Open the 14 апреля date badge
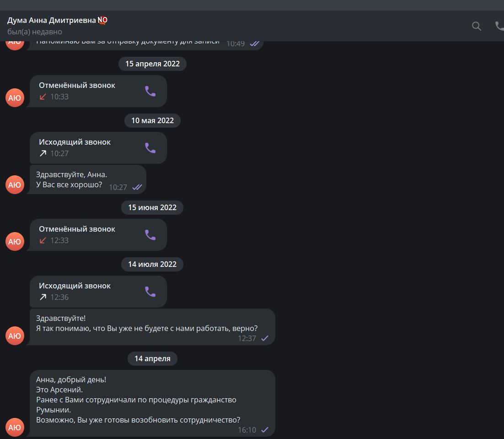This screenshot has width=504, height=439. [x=152, y=358]
